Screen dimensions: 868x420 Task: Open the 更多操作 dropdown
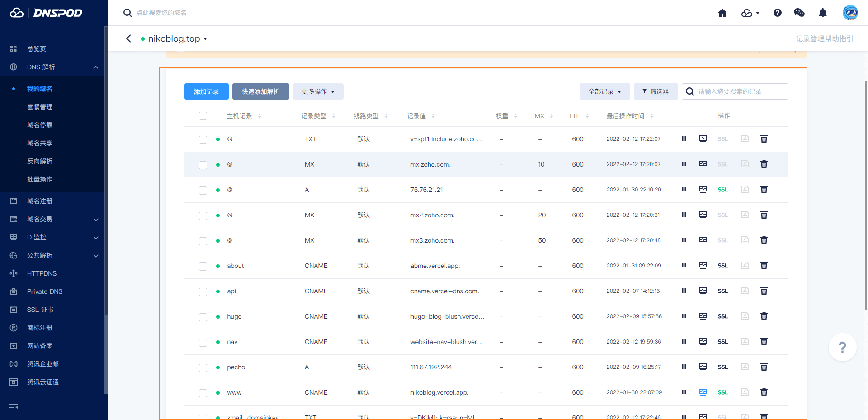coord(318,91)
